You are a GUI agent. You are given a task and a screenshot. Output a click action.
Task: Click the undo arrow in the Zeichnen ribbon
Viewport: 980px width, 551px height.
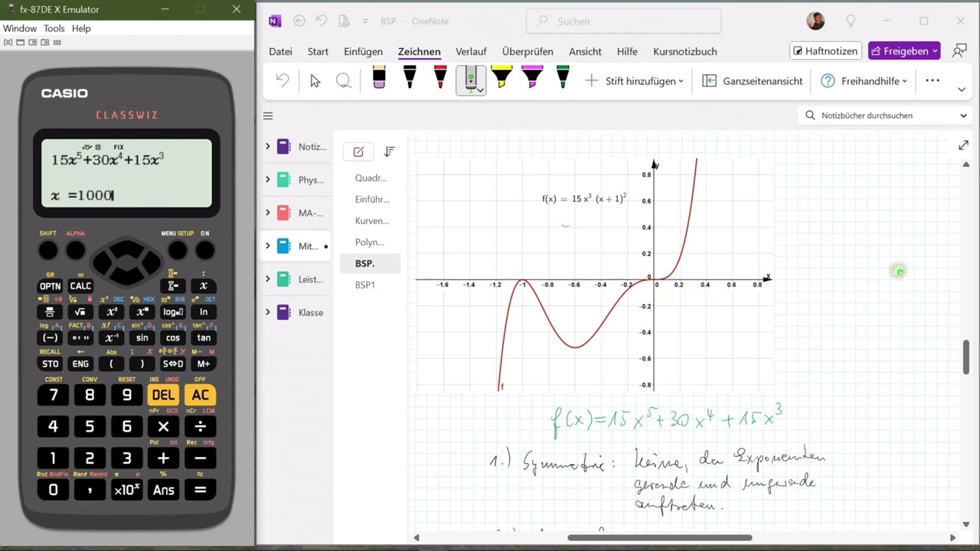(283, 80)
